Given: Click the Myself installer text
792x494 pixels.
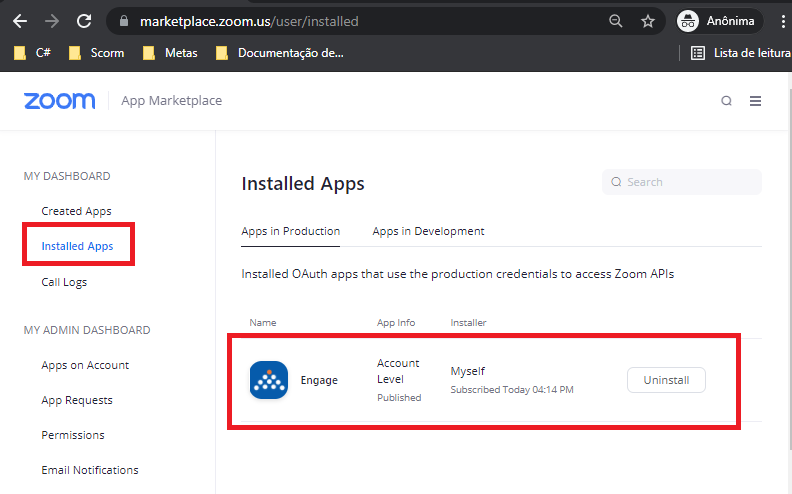Looking at the screenshot, I should click(468, 371).
